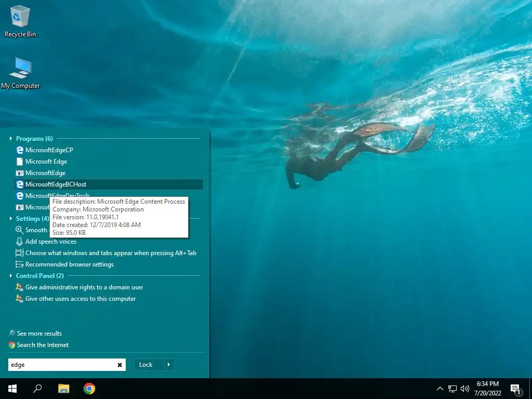Collapse the Settings (4) group
This screenshot has height=399, width=532.
[10, 219]
